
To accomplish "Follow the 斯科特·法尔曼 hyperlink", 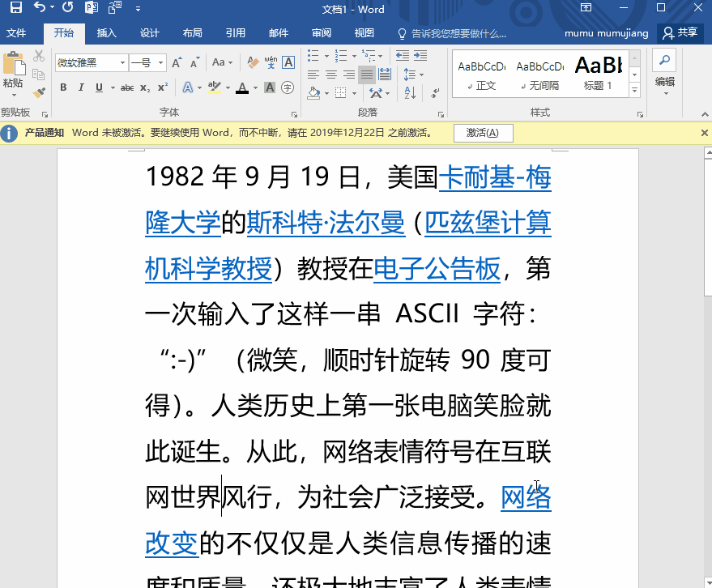I will pyautogui.click(x=326, y=223).
